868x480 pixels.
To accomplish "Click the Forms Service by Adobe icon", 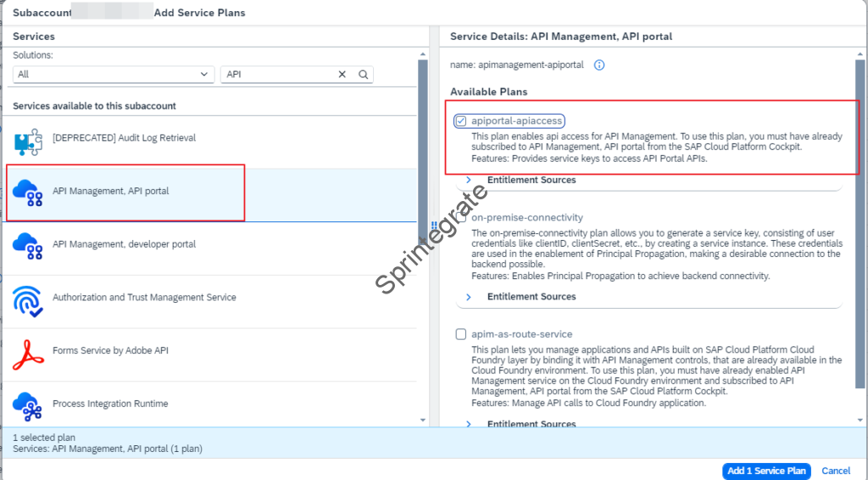I will tap(28, 354).
